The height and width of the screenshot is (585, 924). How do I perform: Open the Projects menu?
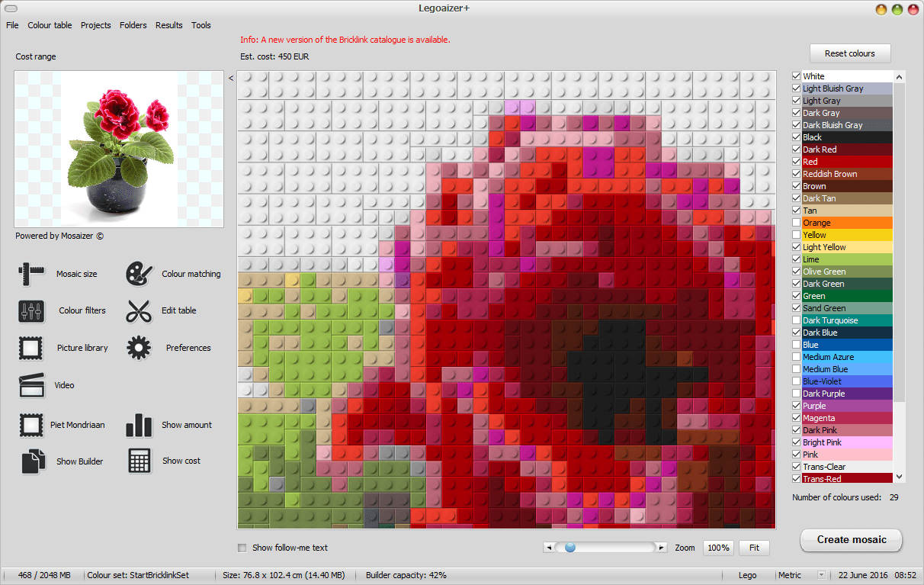(x=96, y=25)
